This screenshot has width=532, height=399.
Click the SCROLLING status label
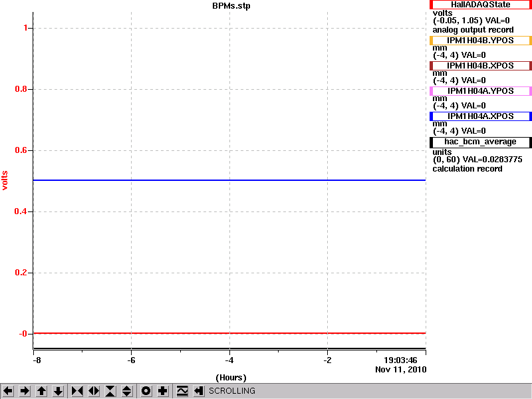pos(231,391)
